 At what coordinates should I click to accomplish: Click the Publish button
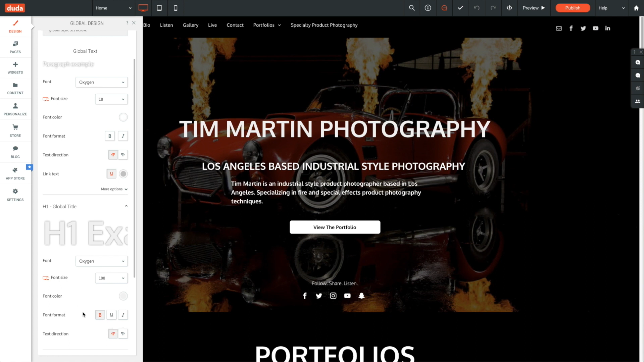(x=572, y=8)
